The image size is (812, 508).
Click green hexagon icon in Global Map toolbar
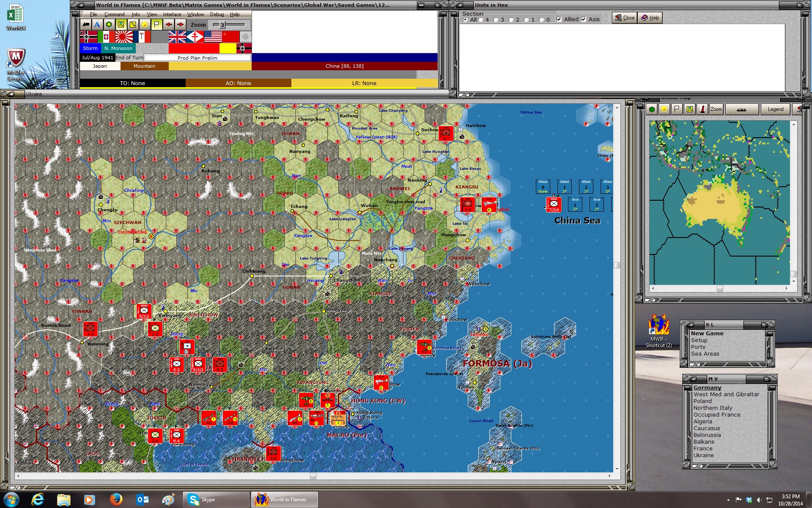(x=652, y=109)
